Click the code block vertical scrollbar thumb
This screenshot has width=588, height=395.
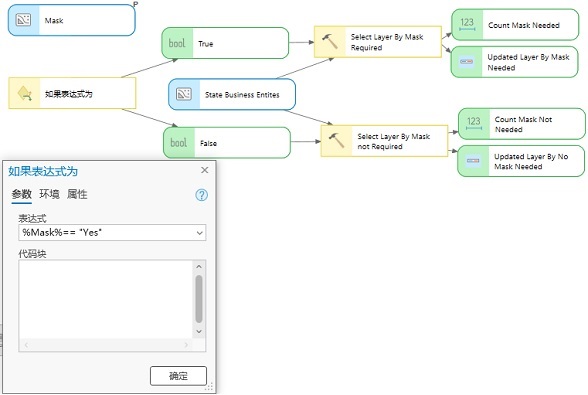199,299
